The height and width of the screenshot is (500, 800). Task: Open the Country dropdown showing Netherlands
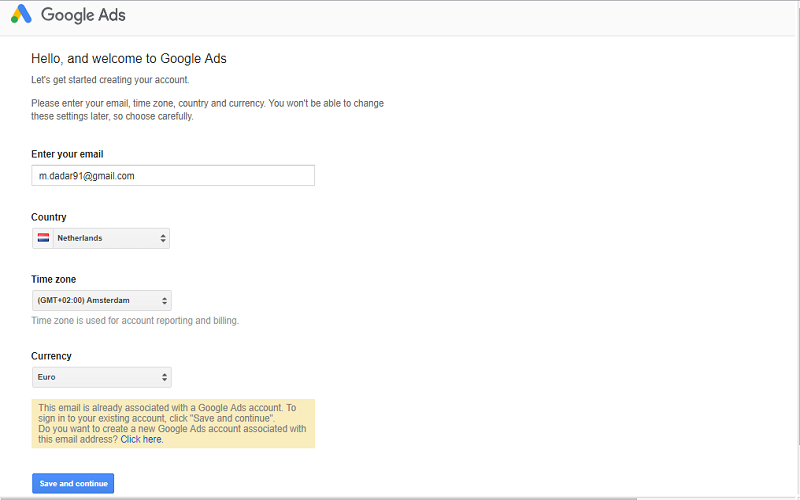click(x=101, y=238)
